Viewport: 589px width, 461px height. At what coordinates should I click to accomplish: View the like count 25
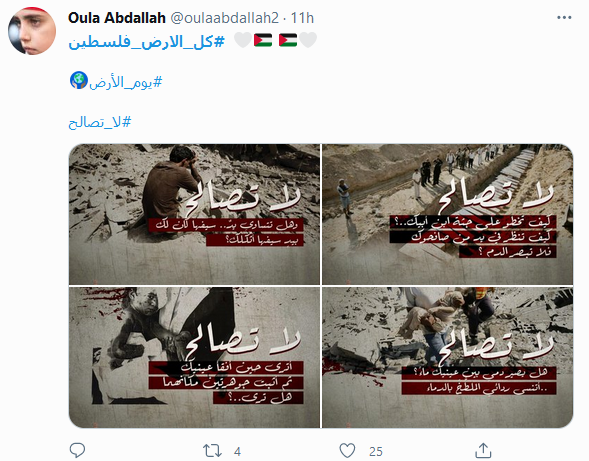tap(376, 451)
